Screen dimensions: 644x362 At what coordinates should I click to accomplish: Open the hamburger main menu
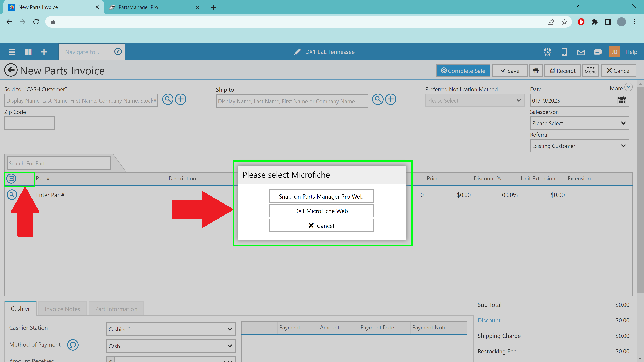(x=12, y=52)
